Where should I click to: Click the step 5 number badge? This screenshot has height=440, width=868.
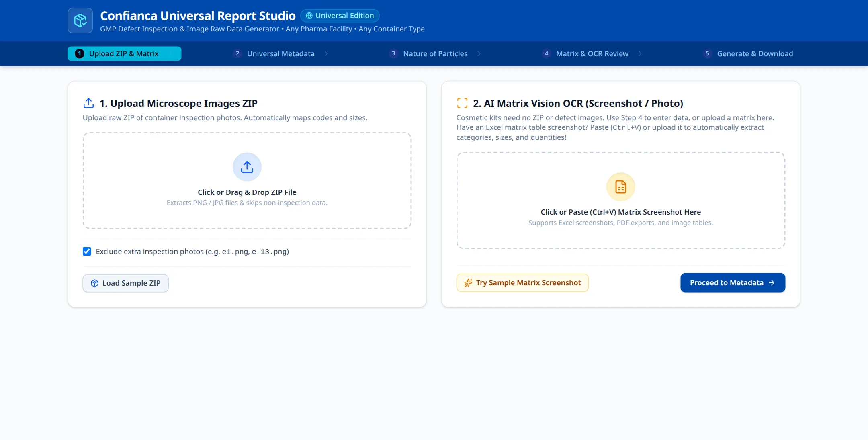707,53
